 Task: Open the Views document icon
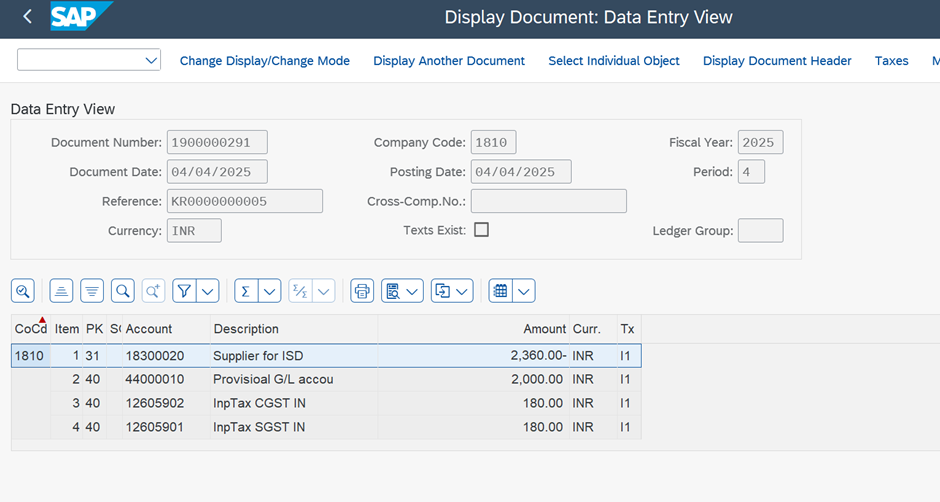pos(393,291)
